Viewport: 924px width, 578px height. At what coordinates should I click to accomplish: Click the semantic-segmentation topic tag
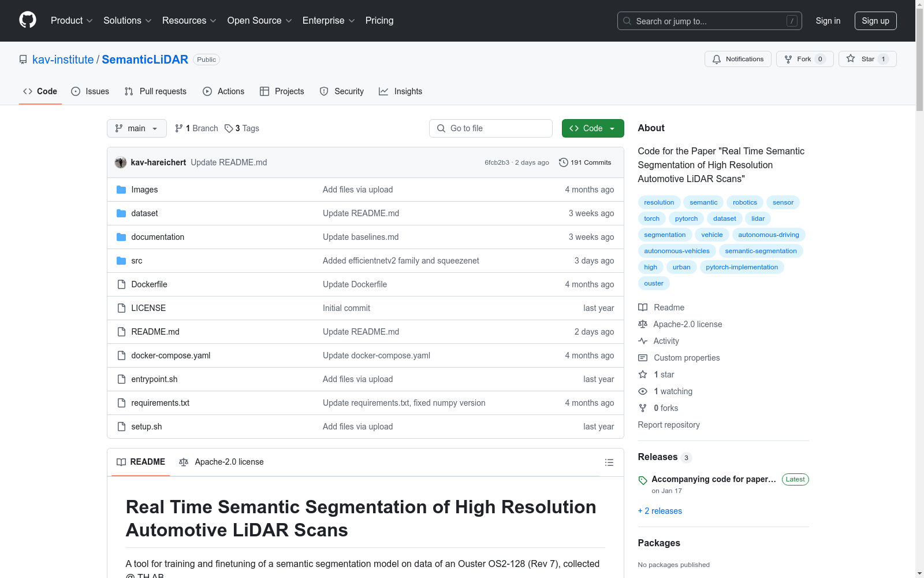761,251
